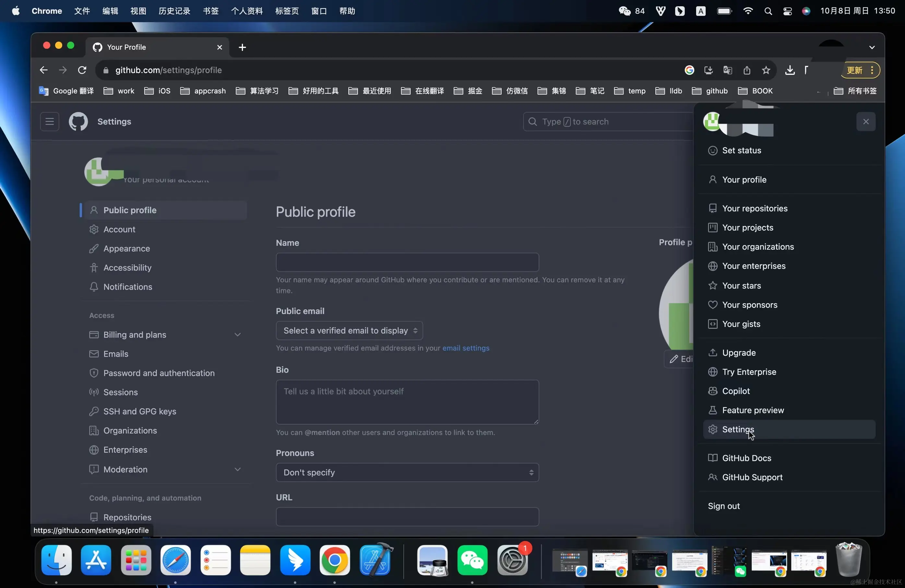Close the user menu panel with X
Viewport: 905px width, 588px height.
[866, 122]
